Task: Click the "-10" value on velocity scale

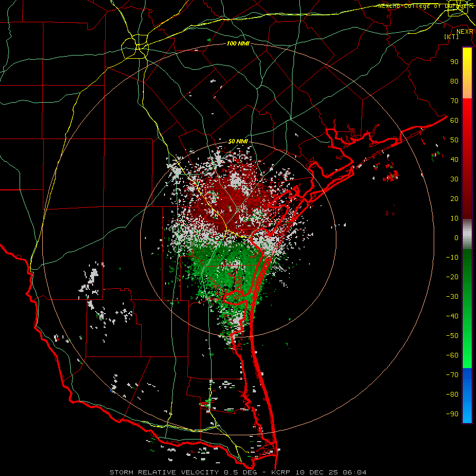Action: (452, 258)
